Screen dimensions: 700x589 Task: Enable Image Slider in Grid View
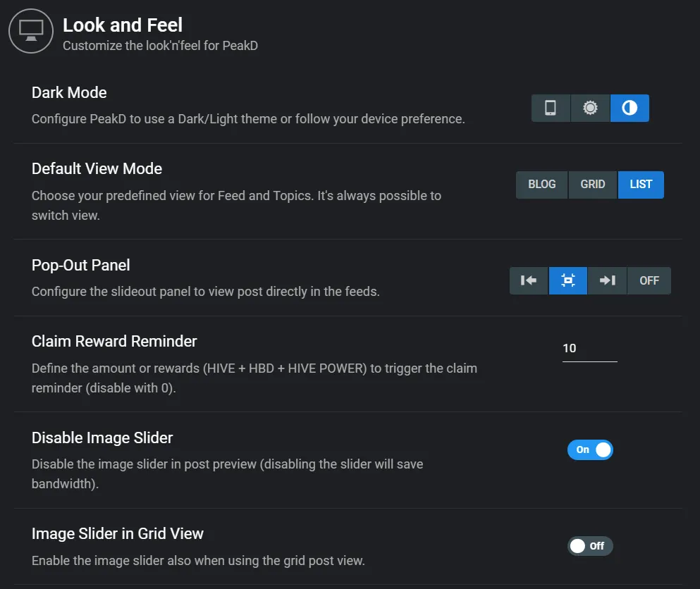pyautogui.click(x=590, y=546)
